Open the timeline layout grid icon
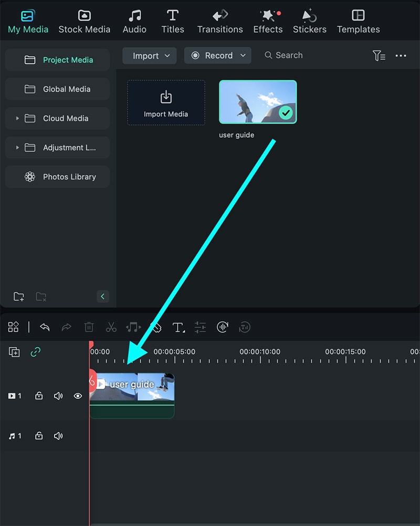 (14, 327)
